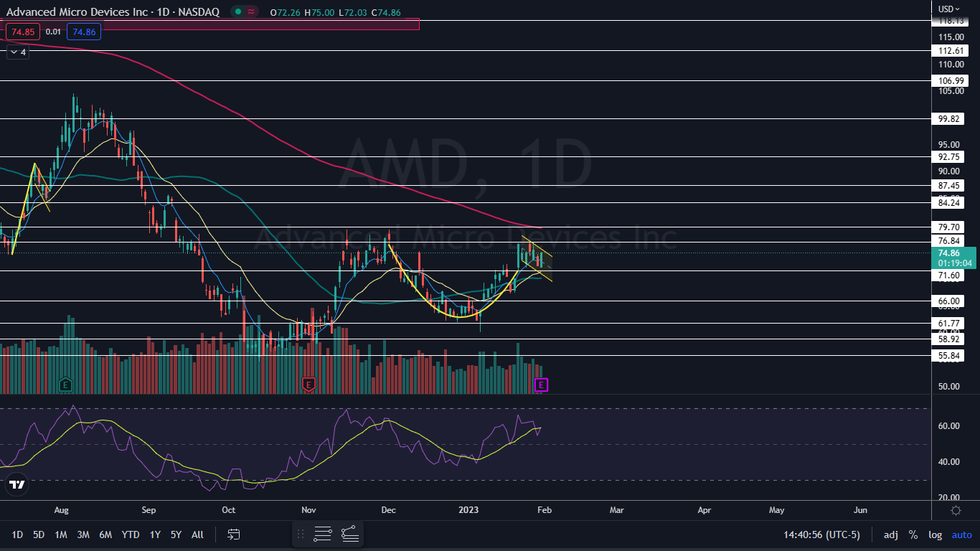Click the 58.92 price level label

pyautogui.click(x=948, y=339)
